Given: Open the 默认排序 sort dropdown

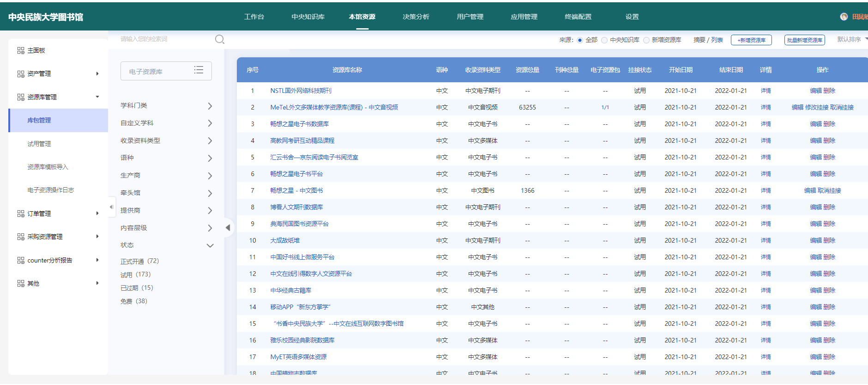Looking at the screenshot, I should 851,40.
